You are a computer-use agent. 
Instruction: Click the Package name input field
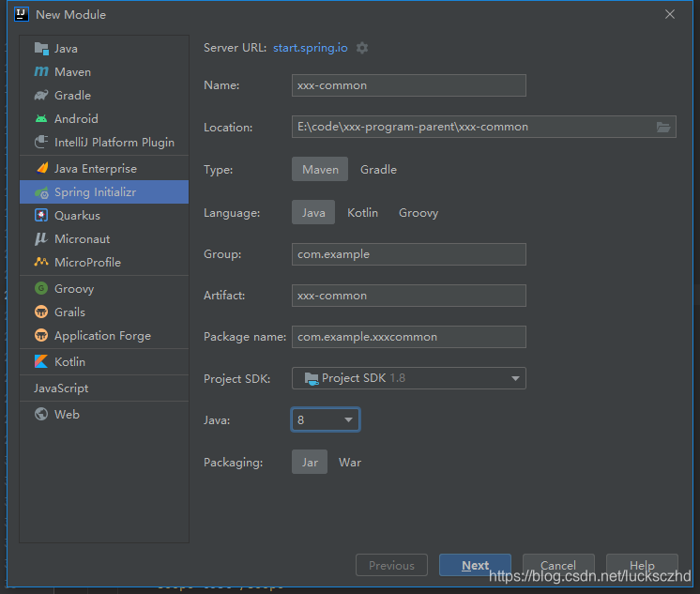coord(409,337)
